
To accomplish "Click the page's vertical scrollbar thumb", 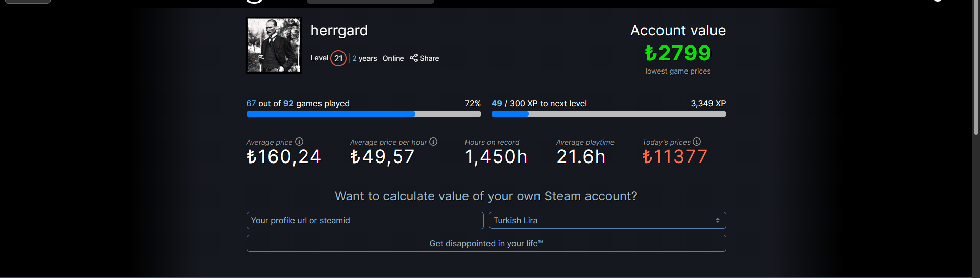I will tap(976, 66).
